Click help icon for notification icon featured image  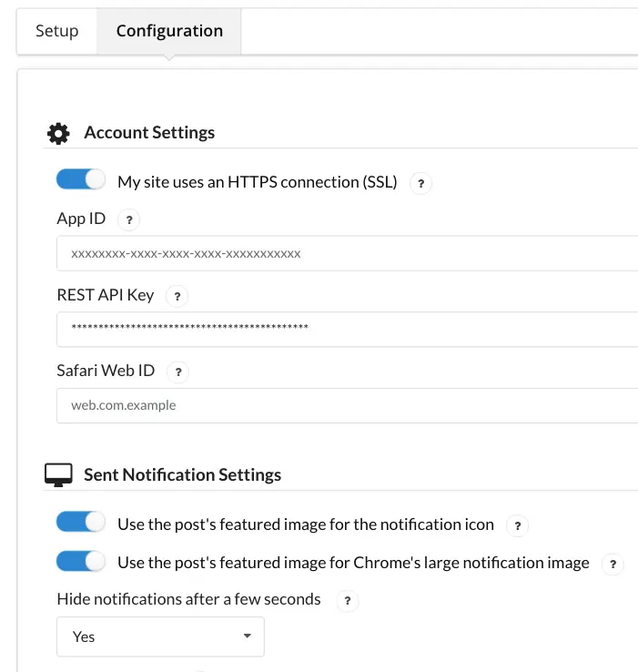[517, 525]
